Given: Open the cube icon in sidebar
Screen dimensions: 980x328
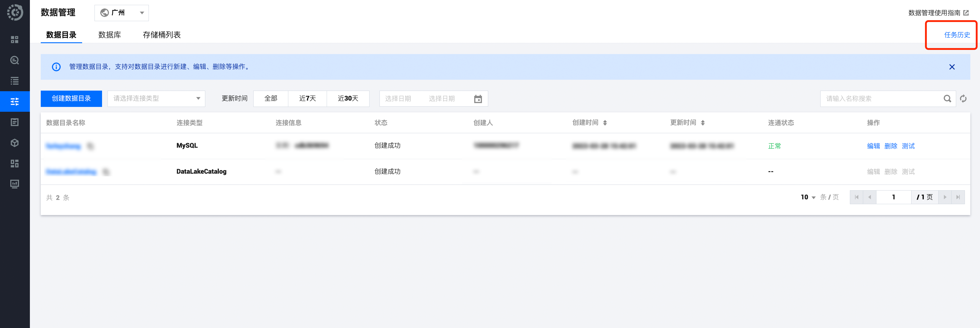Looking at the screenshot, I should [14, 143].
